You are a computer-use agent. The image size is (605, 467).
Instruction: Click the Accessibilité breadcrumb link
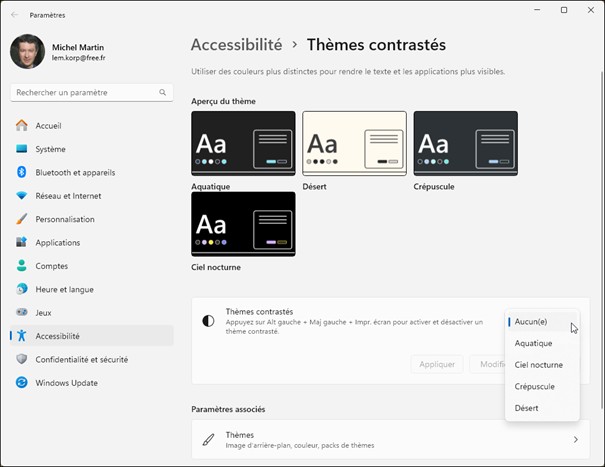pos(236,45)
